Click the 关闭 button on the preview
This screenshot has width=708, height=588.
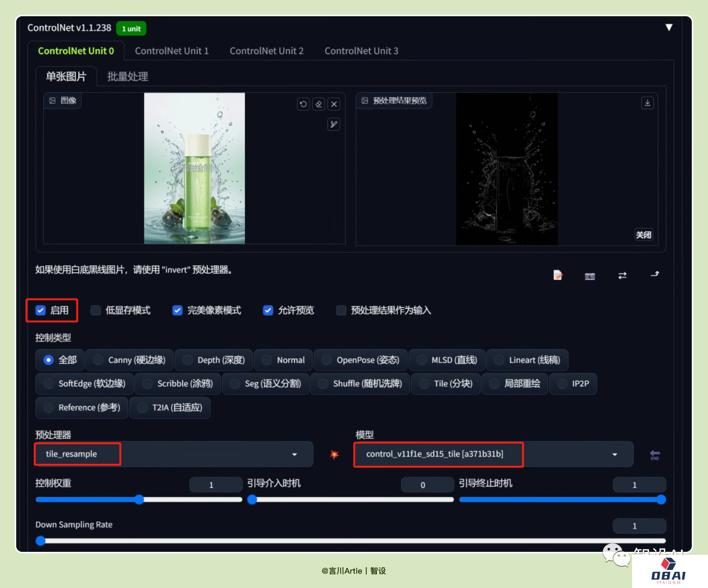[643, 235]
